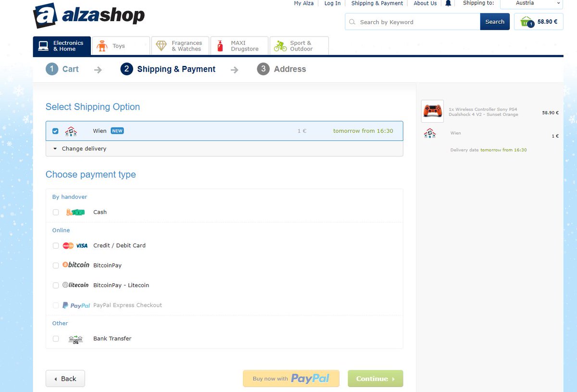Tick the BitcoinPay checkbox
577x392 pixels.
click(x=56, y=266)
